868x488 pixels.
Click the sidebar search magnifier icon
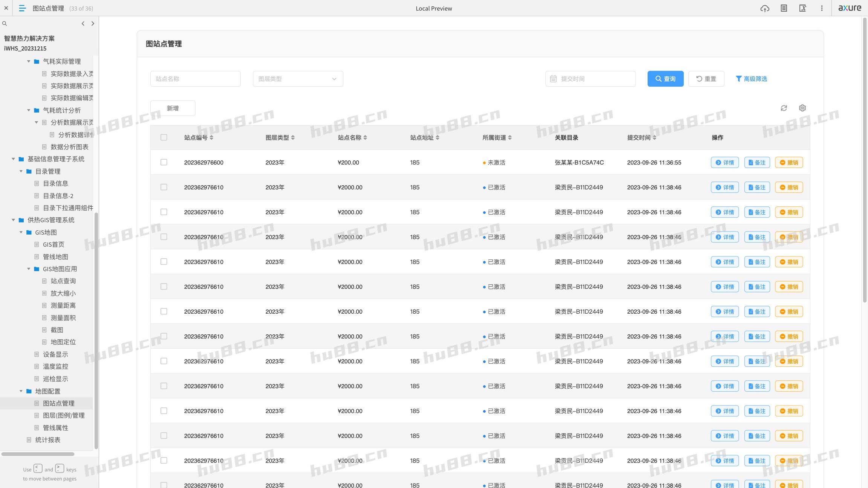pyautogui.click(x=5, y=23)
